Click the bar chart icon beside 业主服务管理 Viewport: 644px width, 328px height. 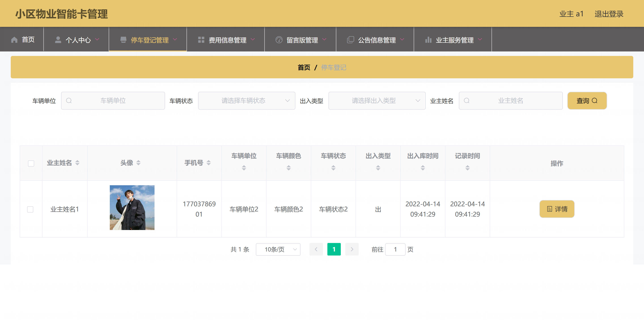428,40
